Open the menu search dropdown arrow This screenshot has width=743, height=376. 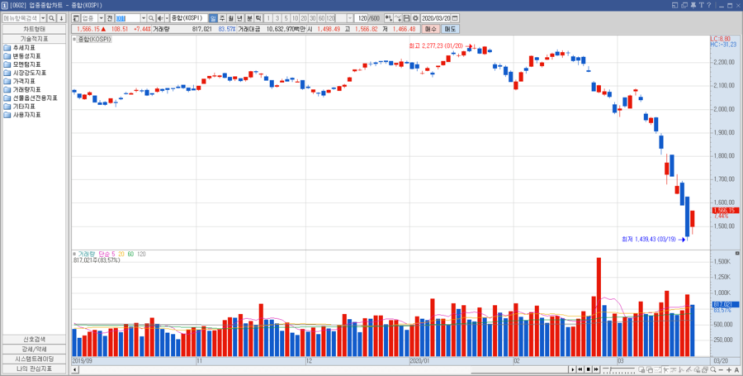(x=43, y=18)
